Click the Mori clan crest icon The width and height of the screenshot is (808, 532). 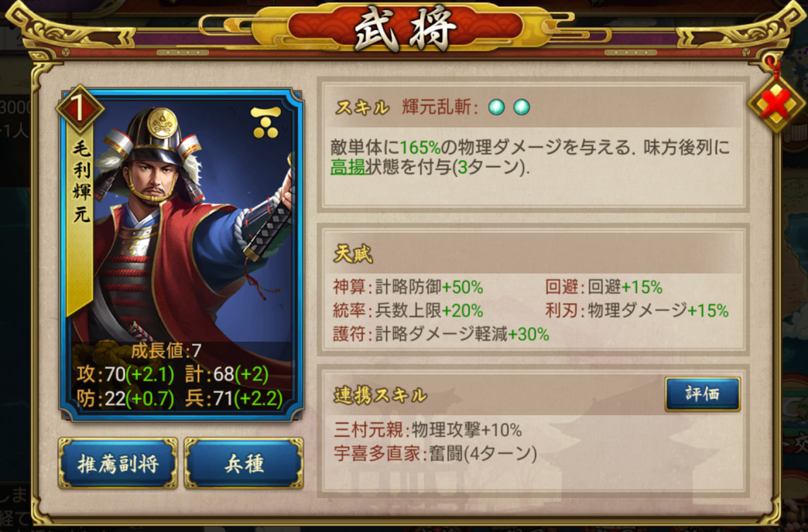[x=266, y=123]
